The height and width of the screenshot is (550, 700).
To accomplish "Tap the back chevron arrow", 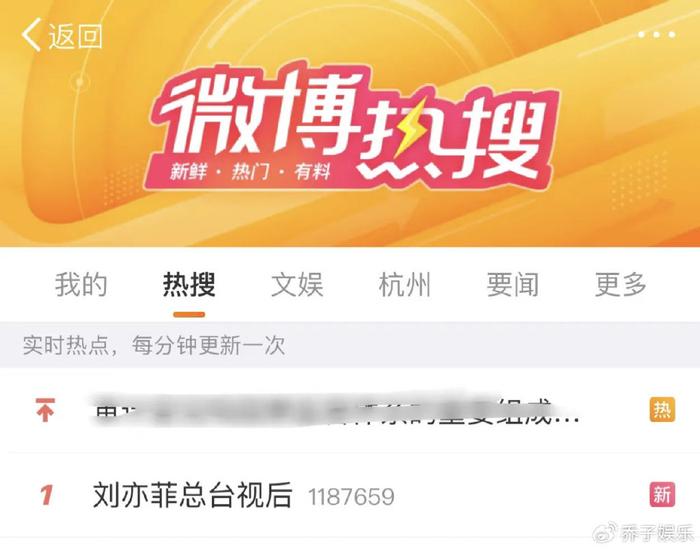I will point(31,35).
